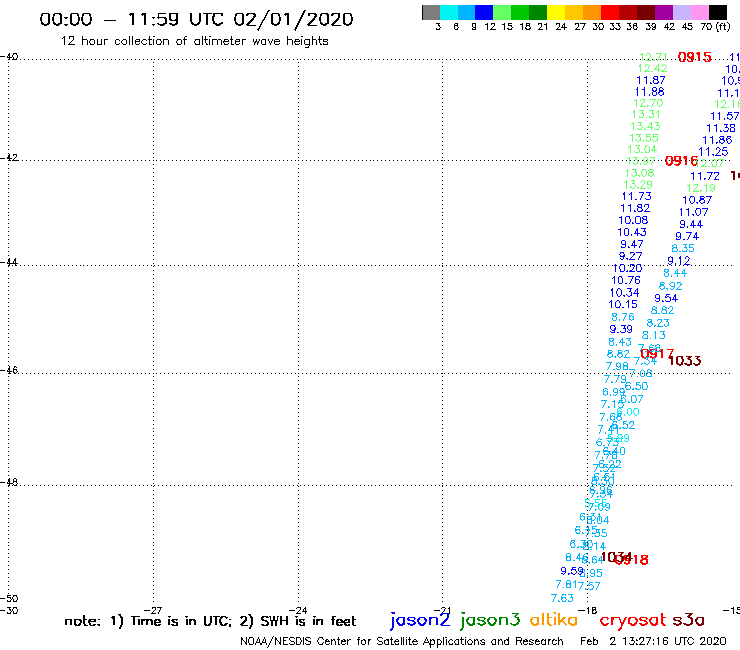This screenshot has height=650, width=740.
Task: Click the gray swatch in the legend
Action: 431,12
